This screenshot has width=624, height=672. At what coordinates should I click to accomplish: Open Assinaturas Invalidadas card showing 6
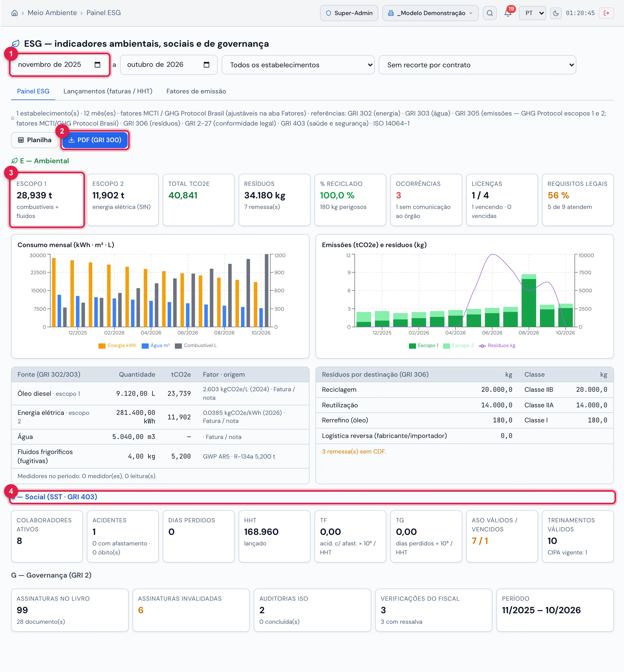click(191, 610)
